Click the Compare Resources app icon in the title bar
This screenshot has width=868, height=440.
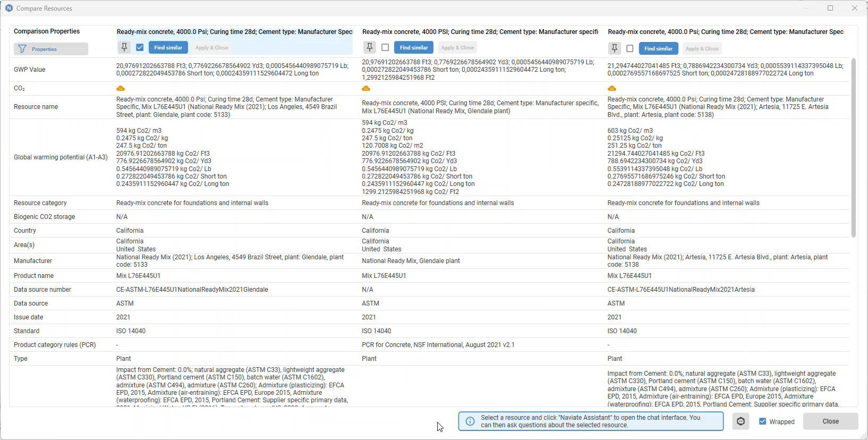click(x=8, y=8)
